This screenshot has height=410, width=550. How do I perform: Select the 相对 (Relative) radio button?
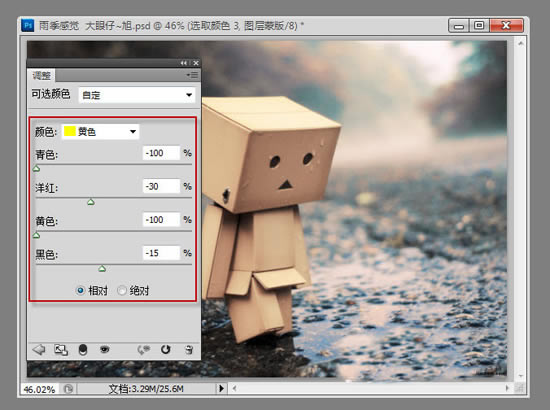(x=80, y=290)
